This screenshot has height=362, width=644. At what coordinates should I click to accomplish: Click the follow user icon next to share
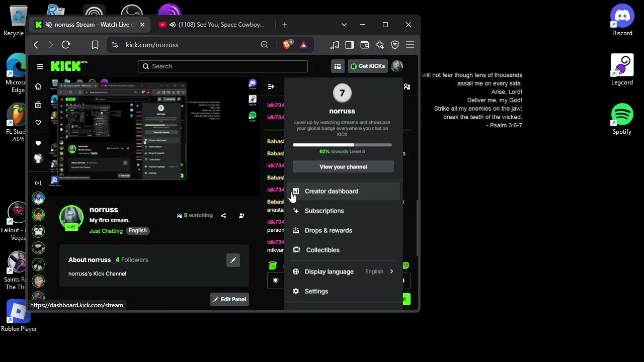[242, 216]
